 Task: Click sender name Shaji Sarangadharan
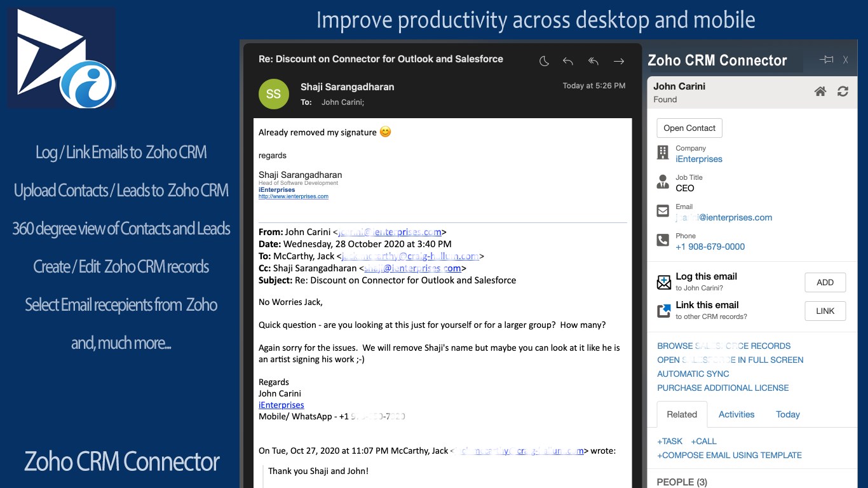(348, 87)
